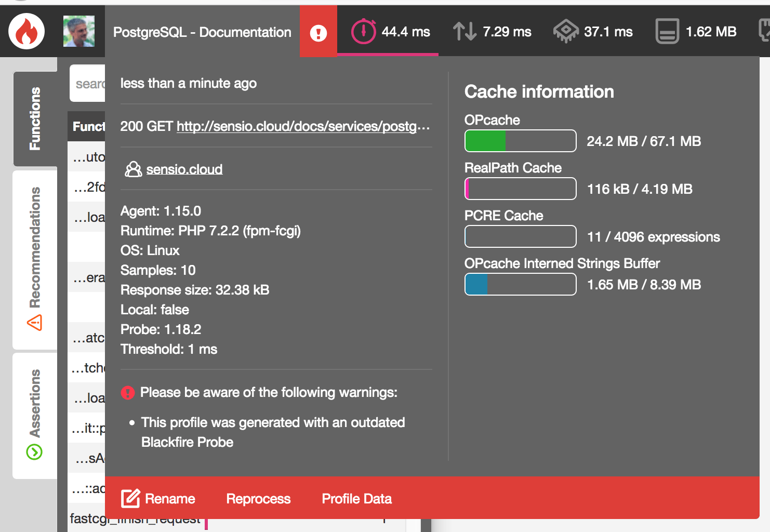Open Profile Data
Viewport: 770px width, 532px height.
point(356,498)
